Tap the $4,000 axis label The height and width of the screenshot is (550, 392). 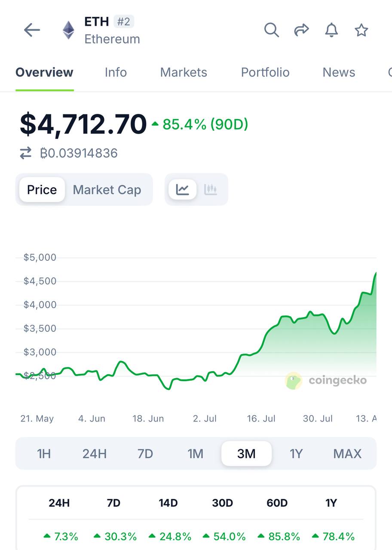[x=40, y=305]
